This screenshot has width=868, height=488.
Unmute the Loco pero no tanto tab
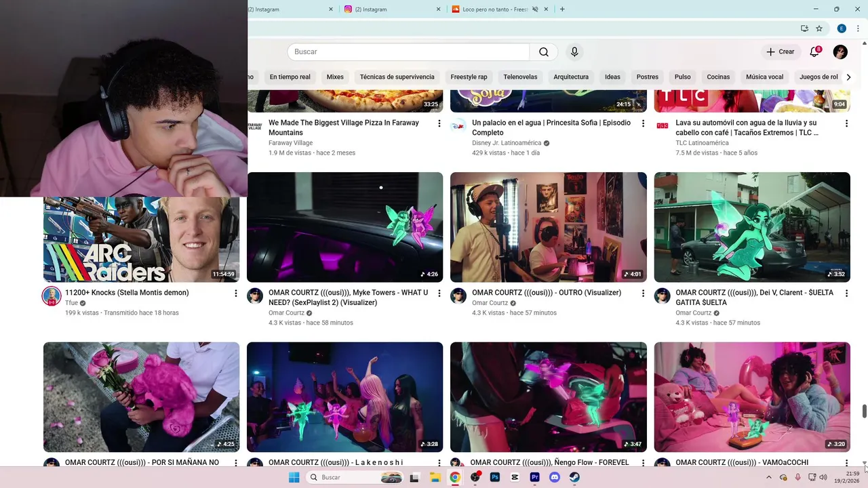click(535, 9)
